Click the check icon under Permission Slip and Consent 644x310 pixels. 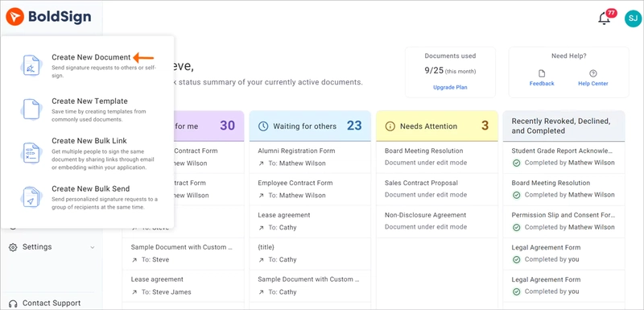click(517, 228)
